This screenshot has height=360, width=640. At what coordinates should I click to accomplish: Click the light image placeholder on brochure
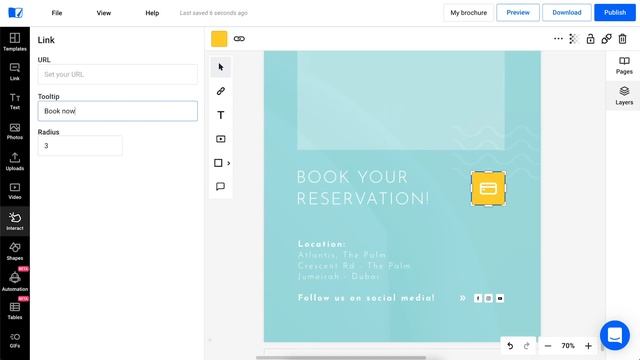pyautogui.click(x=401, y=100)
